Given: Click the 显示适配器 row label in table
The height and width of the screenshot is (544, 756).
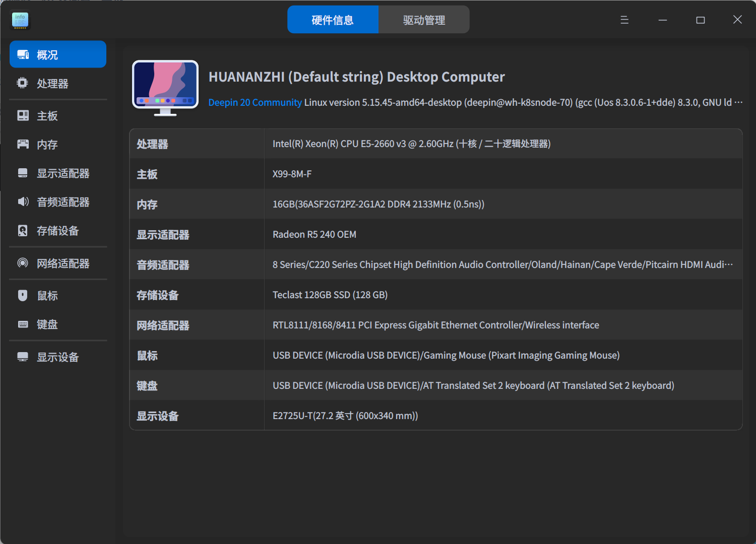Looking at the screenshot, I should (x=163, y=235).
